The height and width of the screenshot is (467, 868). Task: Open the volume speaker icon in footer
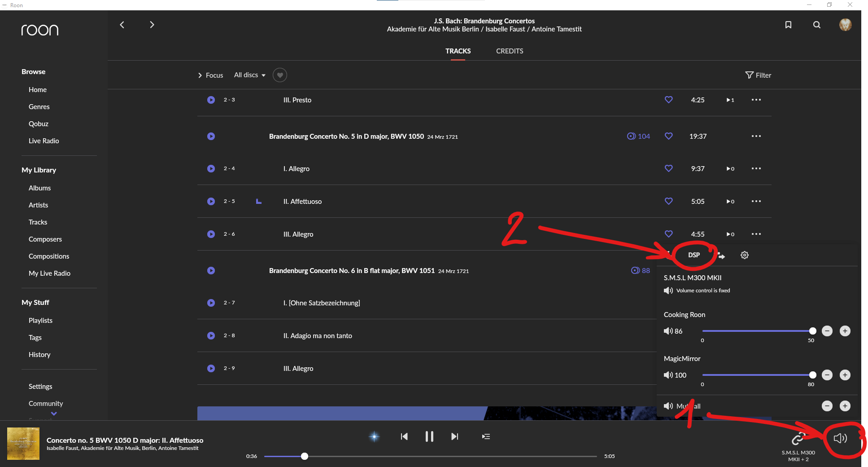(840, 438)
